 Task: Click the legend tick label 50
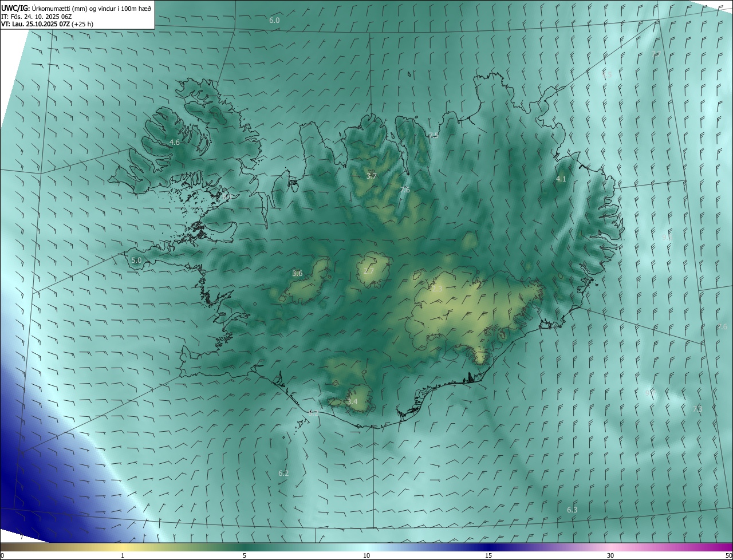coord(728,555)
